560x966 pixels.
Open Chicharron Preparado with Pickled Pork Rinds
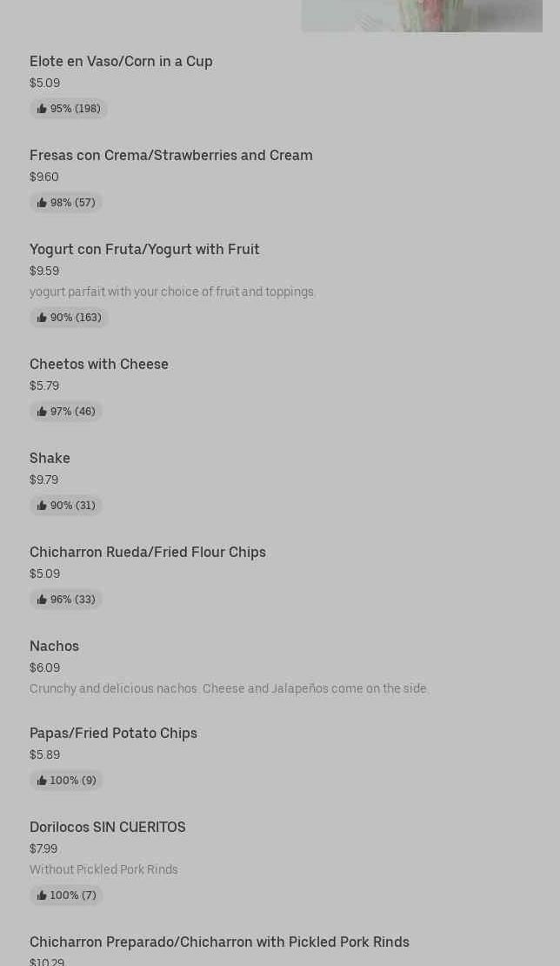click(219, 942)
